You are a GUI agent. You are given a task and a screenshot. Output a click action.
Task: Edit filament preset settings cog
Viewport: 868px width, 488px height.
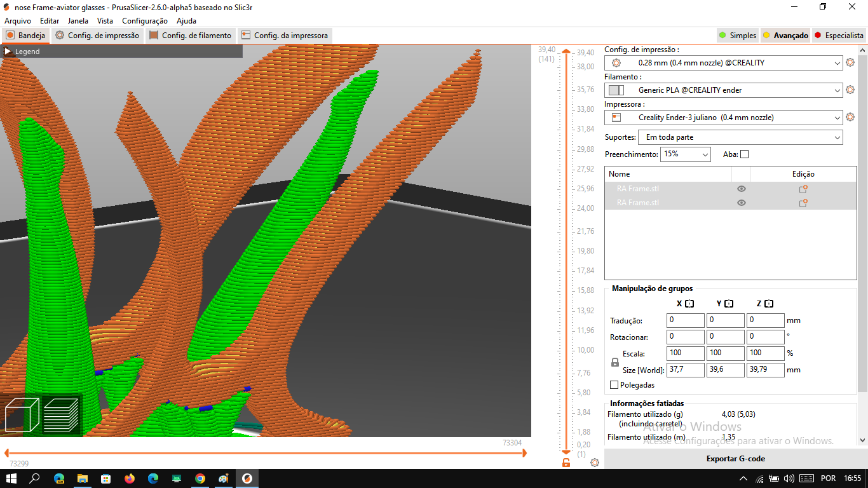[x=850, y=90]
